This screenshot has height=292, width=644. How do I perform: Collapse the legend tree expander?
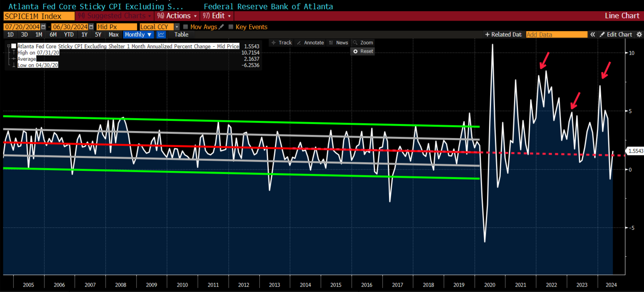coord(9,46)
